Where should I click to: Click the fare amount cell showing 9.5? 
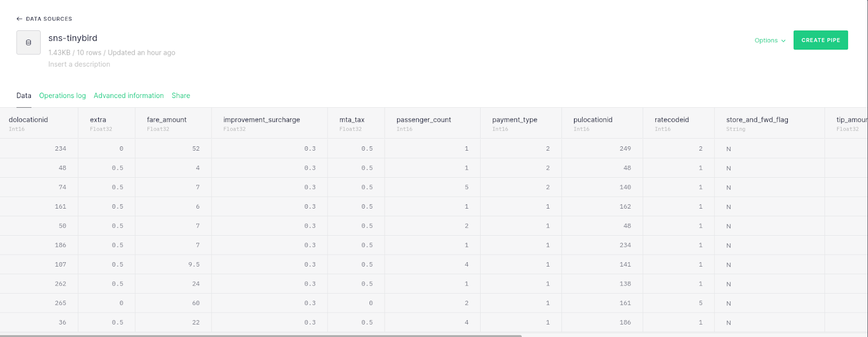[194, 265]
